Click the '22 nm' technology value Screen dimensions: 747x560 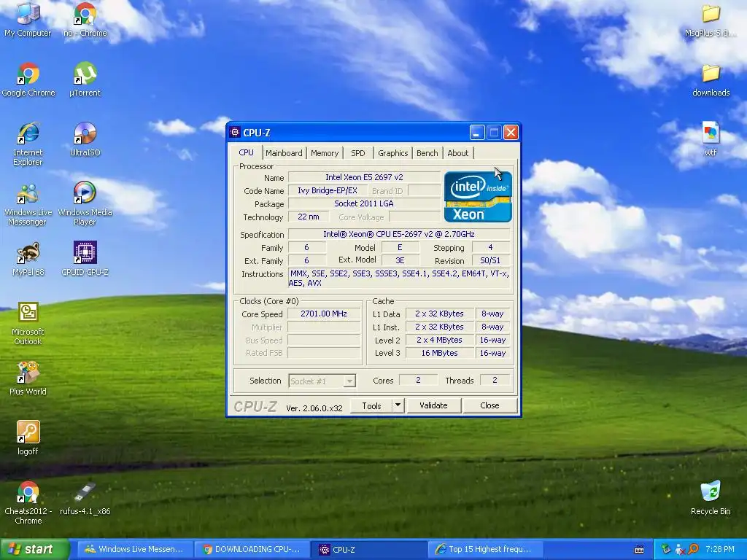click(309, 217)
